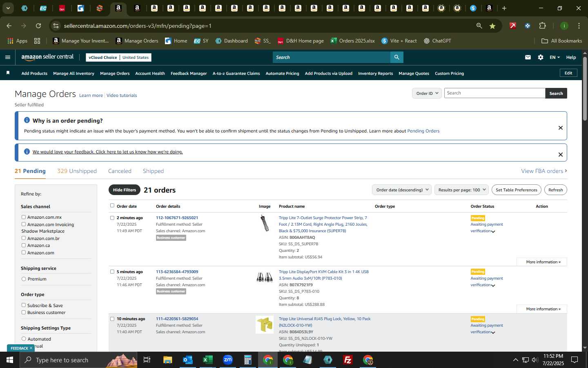Open the settings gear in Seller Central
This screenshot has width=588, height=368.
(x=541, y=57)
